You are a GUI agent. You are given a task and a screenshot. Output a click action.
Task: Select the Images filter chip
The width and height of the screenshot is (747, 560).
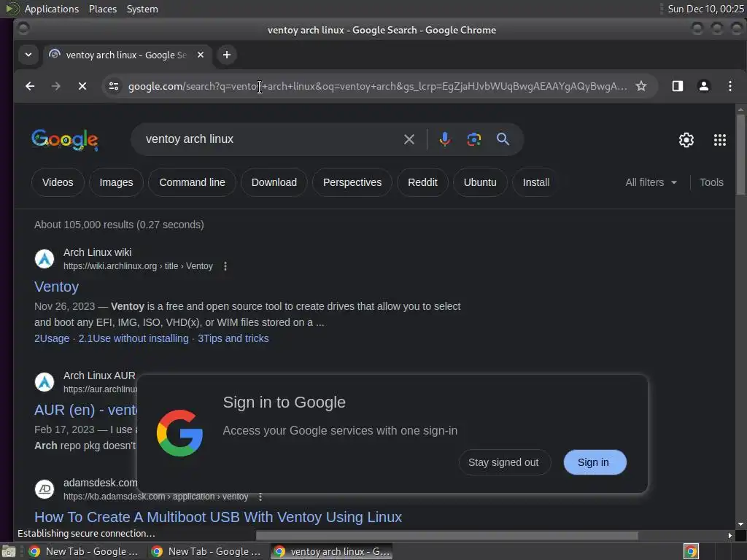pyautogui.click(x=116, y=182)
